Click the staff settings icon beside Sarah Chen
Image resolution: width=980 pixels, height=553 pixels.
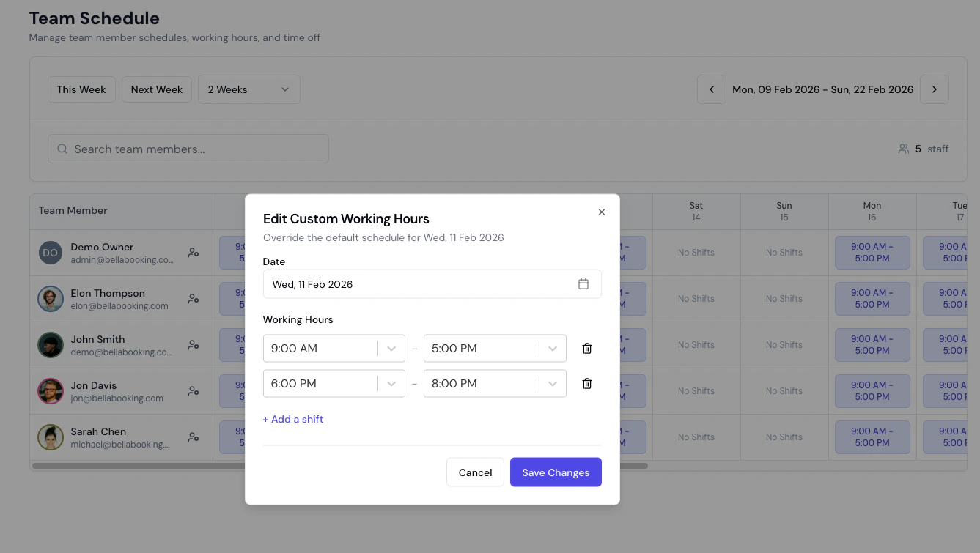[x=193, y=437]
